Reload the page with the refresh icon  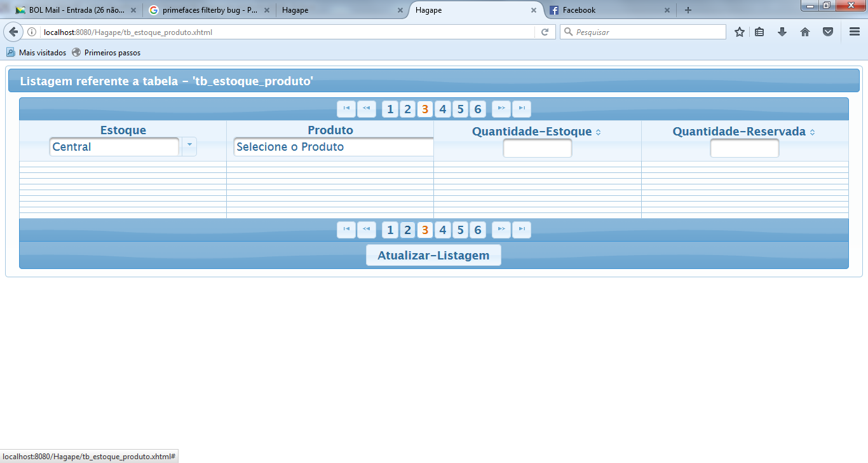click(545, 32)
